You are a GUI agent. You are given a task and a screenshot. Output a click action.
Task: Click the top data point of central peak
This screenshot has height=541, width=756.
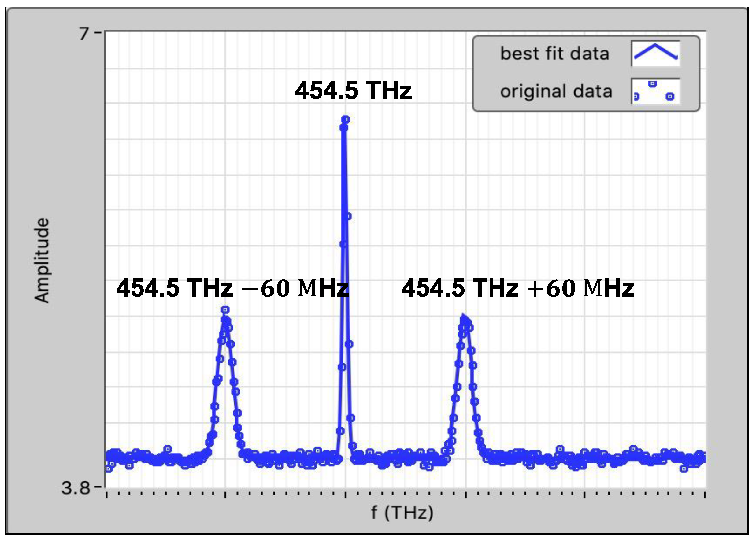click(346, 119)
